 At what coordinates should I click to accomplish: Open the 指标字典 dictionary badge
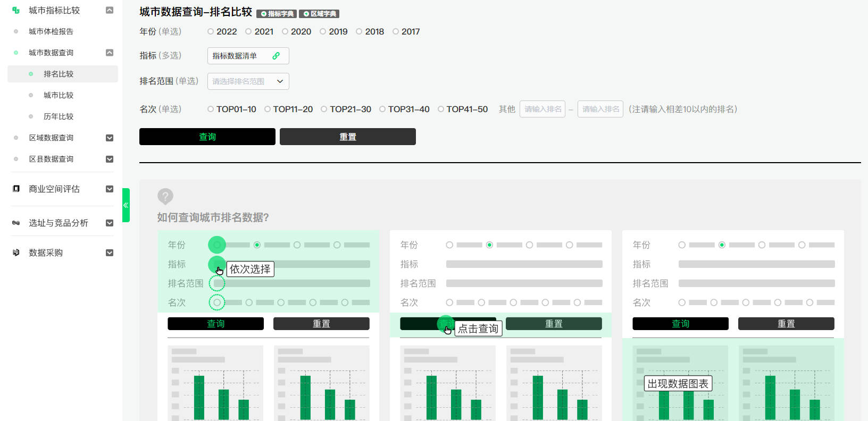277,14
